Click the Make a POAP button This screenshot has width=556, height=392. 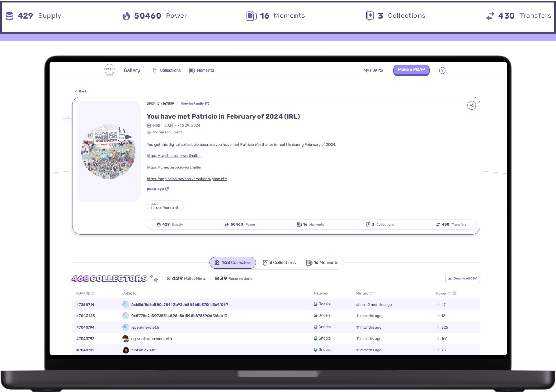pos(411,70)
